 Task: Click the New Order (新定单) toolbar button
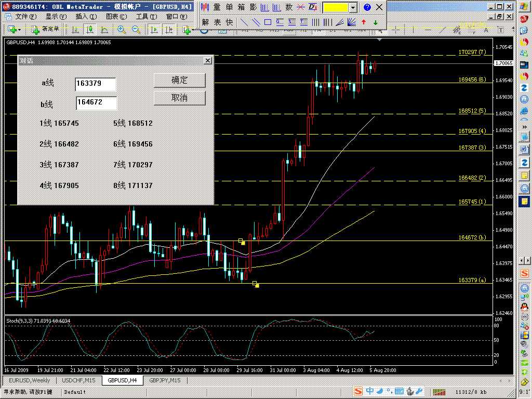45,30
